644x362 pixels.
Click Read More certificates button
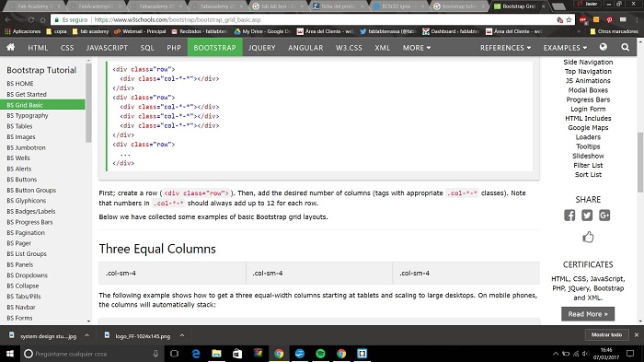pyautogui.click(x=588, y=314)
